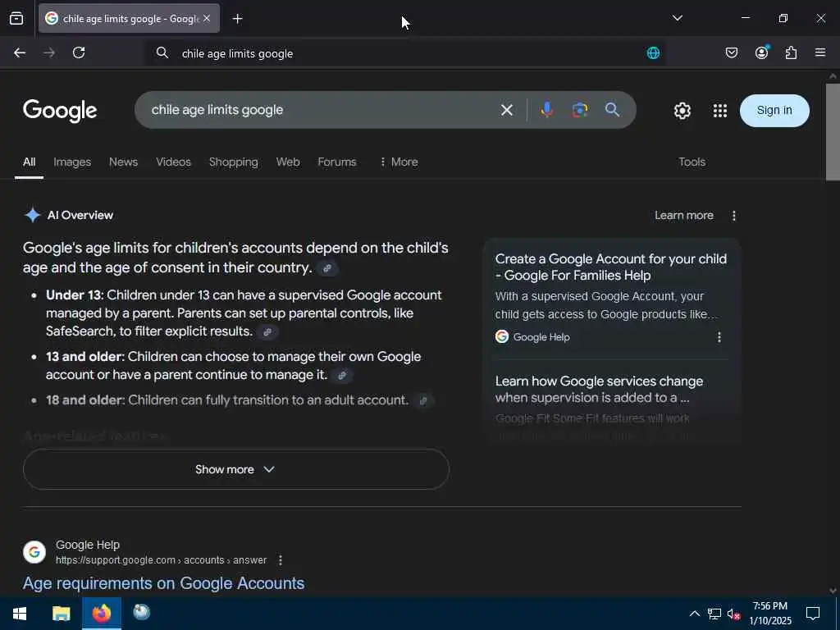This screenshot has width=840, height=630.
Task: Open 'Create a Google Account for your child' card
Action: click(x=610, y=267)
